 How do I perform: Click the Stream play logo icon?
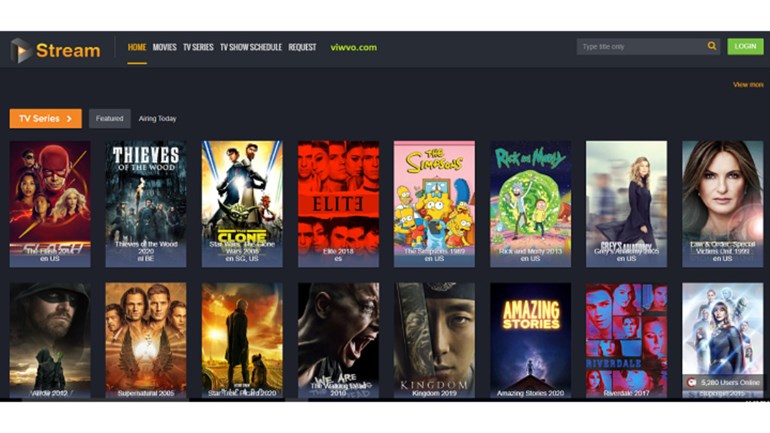click(x=21, y=51)
